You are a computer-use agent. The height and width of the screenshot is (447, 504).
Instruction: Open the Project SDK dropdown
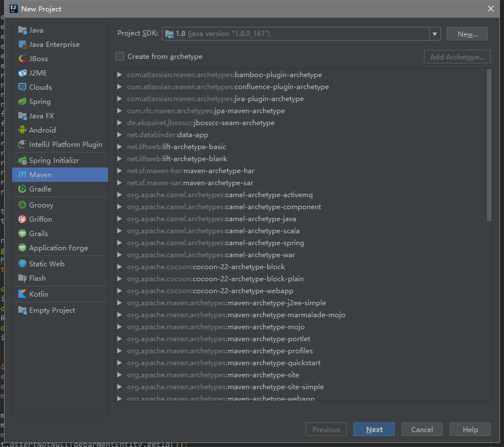pos(435,34)
